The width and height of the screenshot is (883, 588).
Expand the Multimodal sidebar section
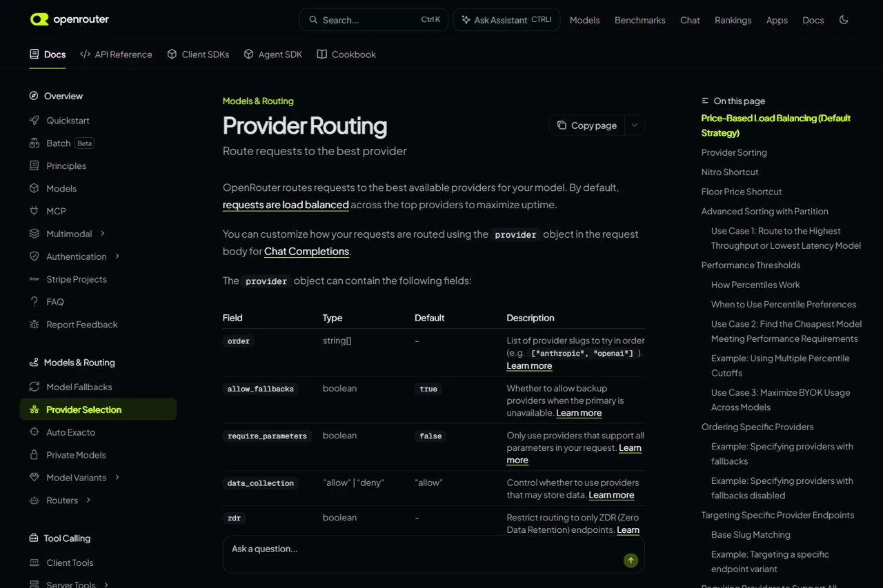103,234
